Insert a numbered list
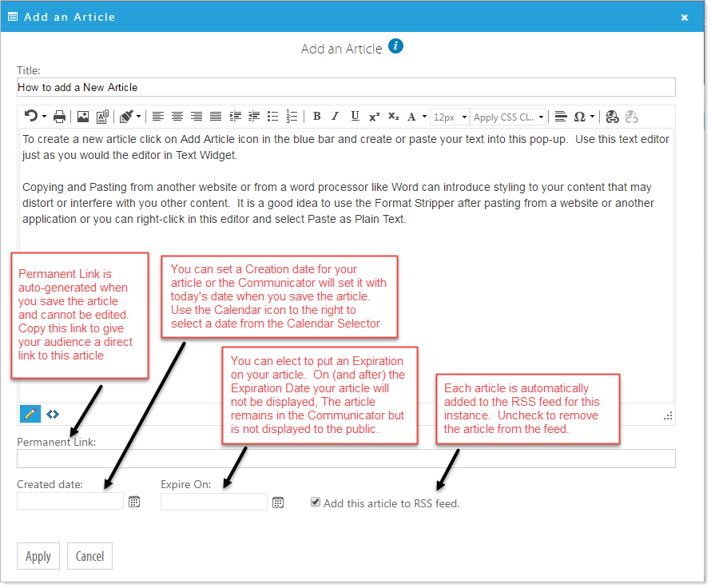 [x=292, y=117]
